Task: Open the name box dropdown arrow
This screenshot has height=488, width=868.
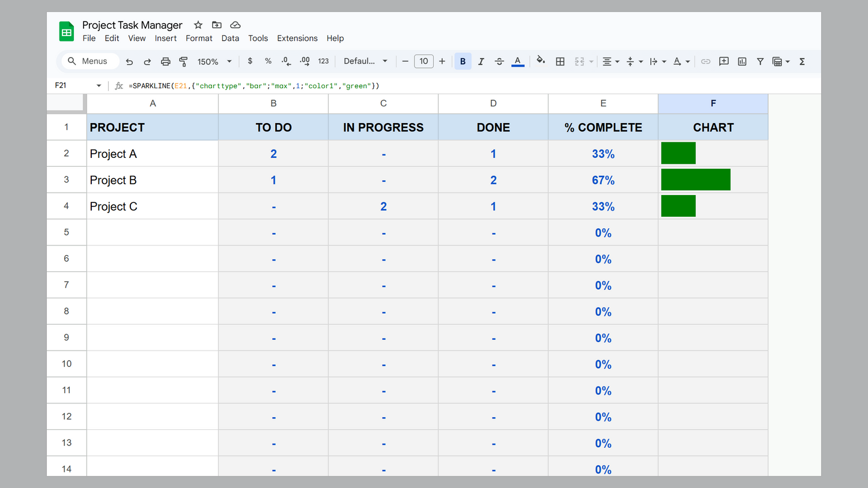Action: (99, 86)
